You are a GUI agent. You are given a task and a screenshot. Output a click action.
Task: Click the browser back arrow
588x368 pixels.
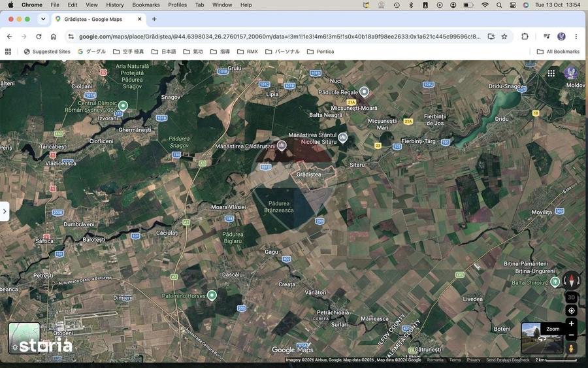pyautogui.click(x=9, y=37)
